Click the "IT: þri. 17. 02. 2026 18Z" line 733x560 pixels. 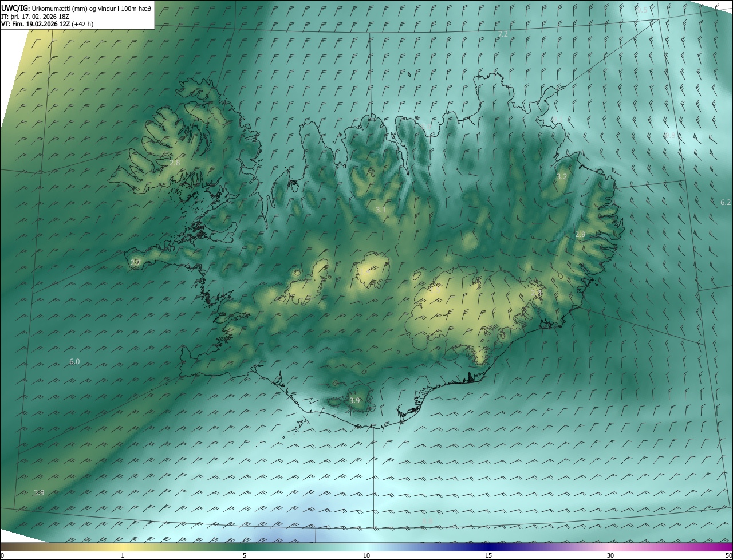pyautogui.click(x=36, y=17)
